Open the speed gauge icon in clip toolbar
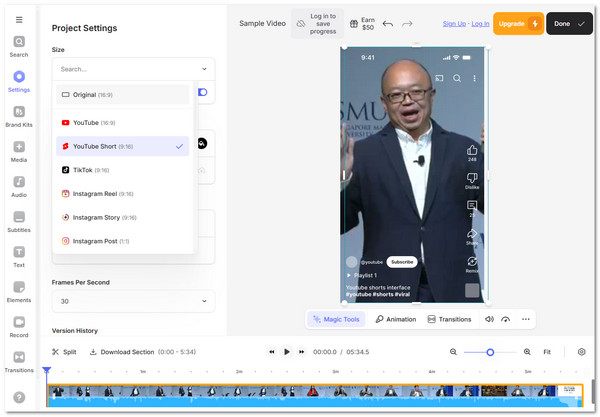The width and height of the screenshot is (600, 417). [505, 319]
